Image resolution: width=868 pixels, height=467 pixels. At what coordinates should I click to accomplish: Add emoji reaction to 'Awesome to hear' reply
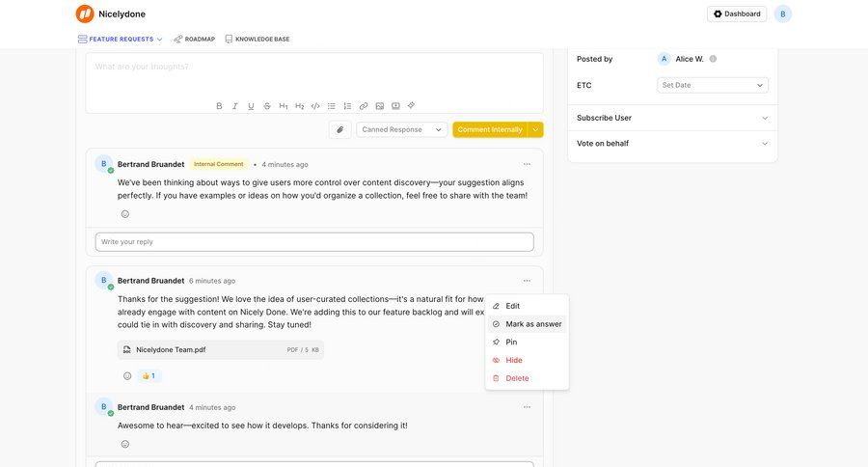pos(125,444)
